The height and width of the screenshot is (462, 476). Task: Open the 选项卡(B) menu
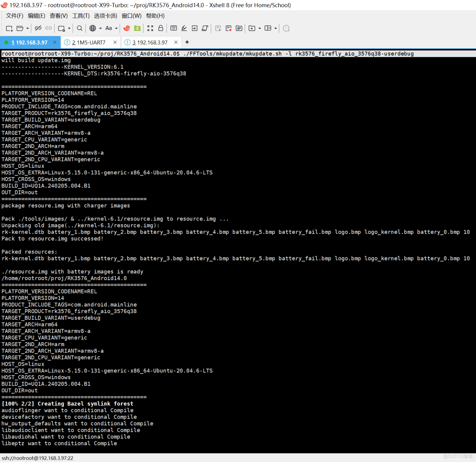pos(105,16)
